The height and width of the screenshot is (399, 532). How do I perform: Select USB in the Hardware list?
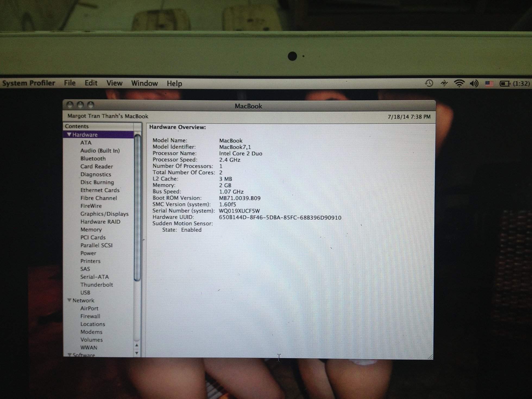click(85, 293)
